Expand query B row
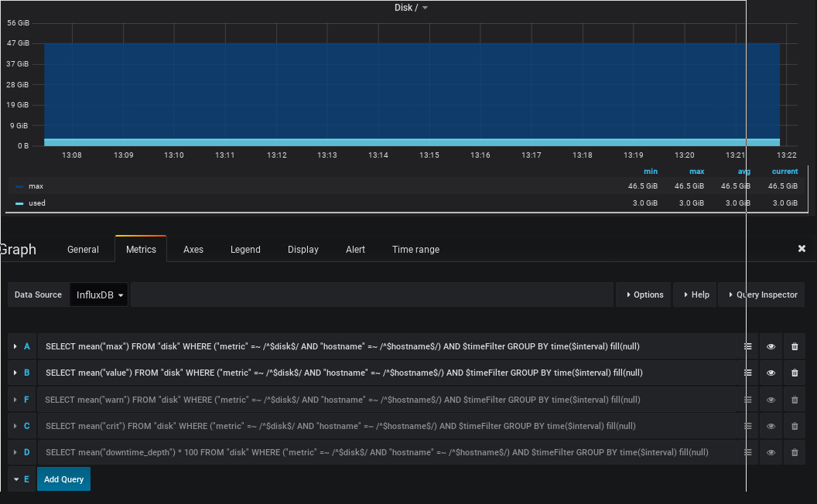Screen dimensions: 817x504 click(15, 373)
